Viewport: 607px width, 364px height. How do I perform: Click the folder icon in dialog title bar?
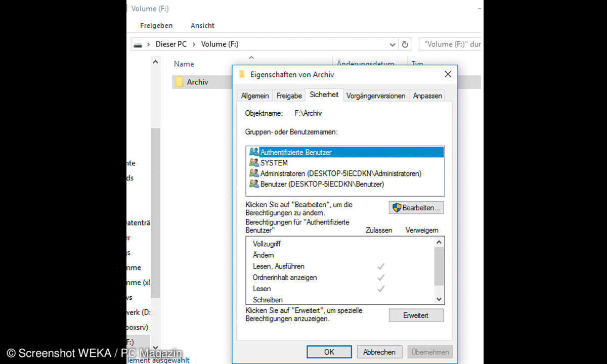pos(242,74)
